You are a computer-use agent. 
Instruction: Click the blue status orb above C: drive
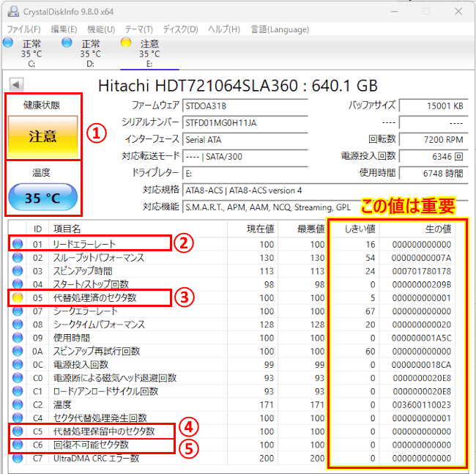point(8,42)
